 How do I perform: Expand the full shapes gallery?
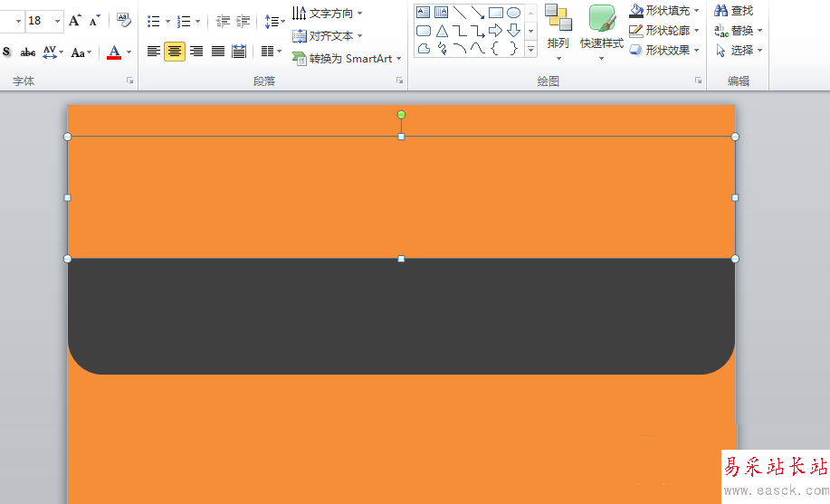(x=531, y=49)
